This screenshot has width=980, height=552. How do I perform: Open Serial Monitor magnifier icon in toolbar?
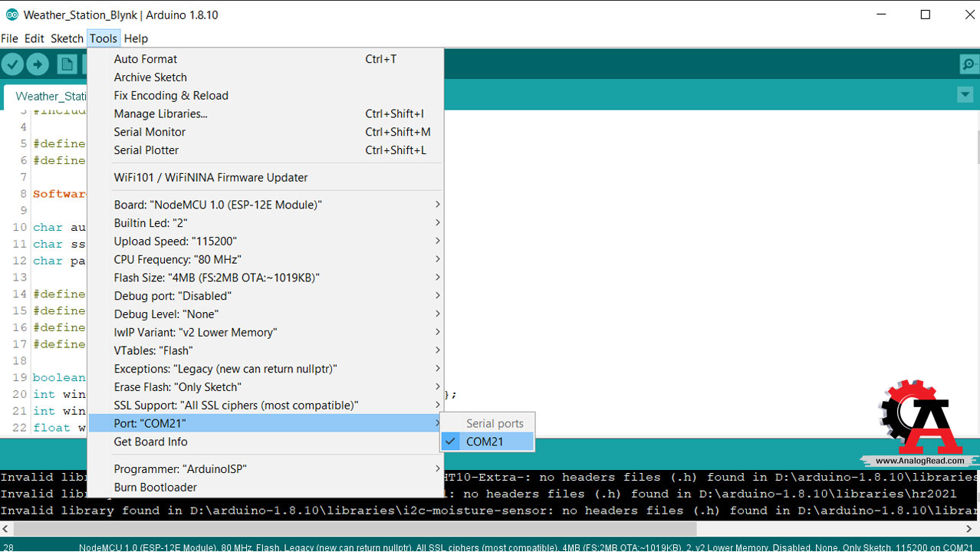point(968,64)
